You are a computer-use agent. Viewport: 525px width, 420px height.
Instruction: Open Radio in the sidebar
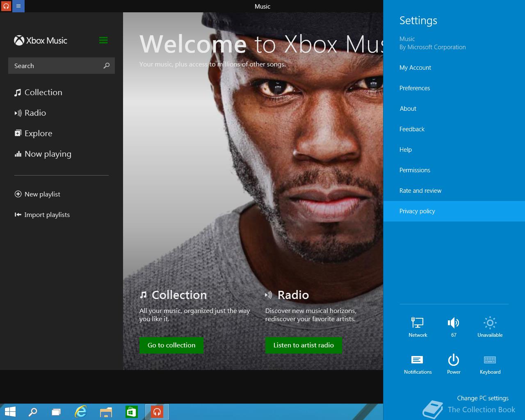click(30, 113)
